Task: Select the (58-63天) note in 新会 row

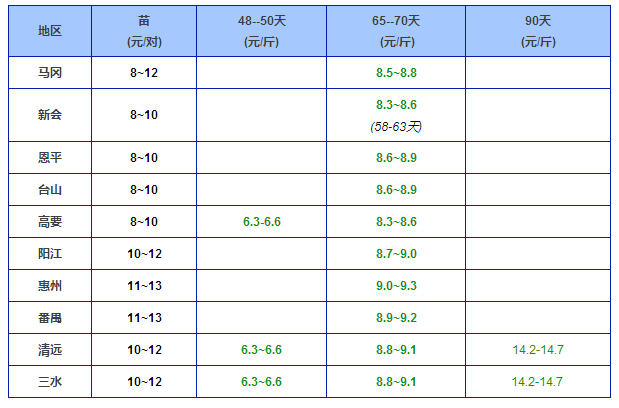Action: click(x=396, y=127)
